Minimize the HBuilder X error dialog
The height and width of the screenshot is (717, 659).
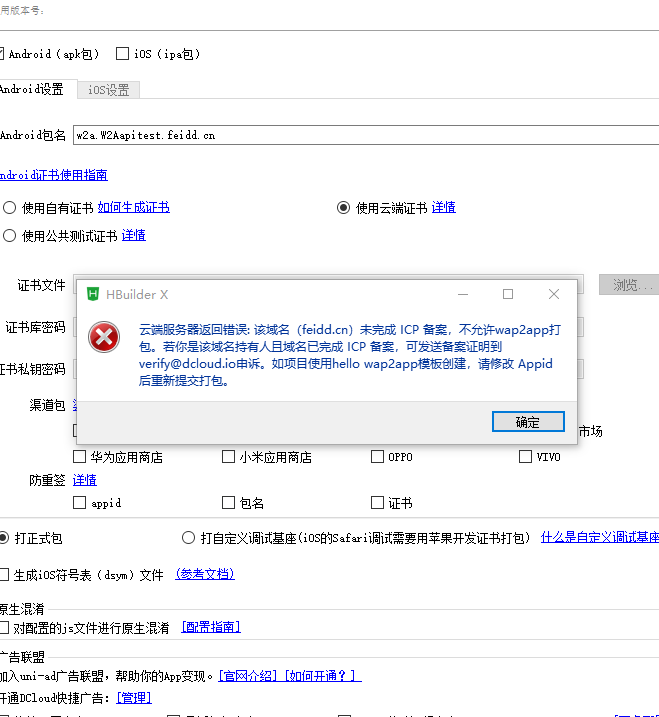(463, 294)
